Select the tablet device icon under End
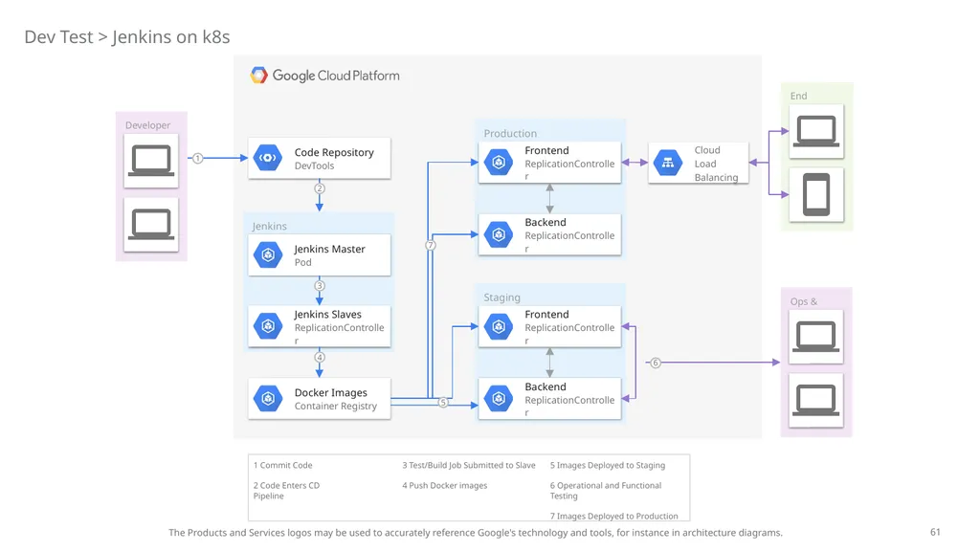980x551 pixels. (816, 194)
